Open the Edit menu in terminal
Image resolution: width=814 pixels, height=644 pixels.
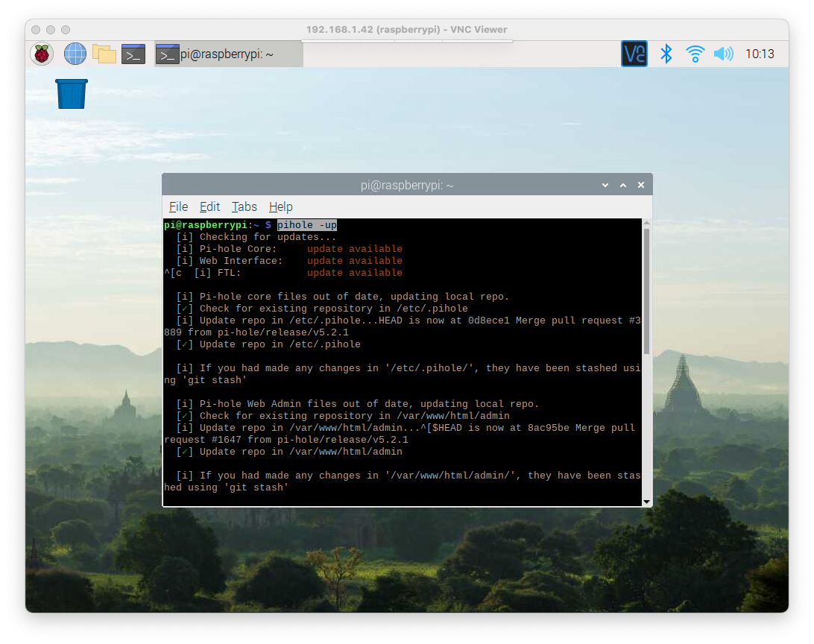point(209,206)
